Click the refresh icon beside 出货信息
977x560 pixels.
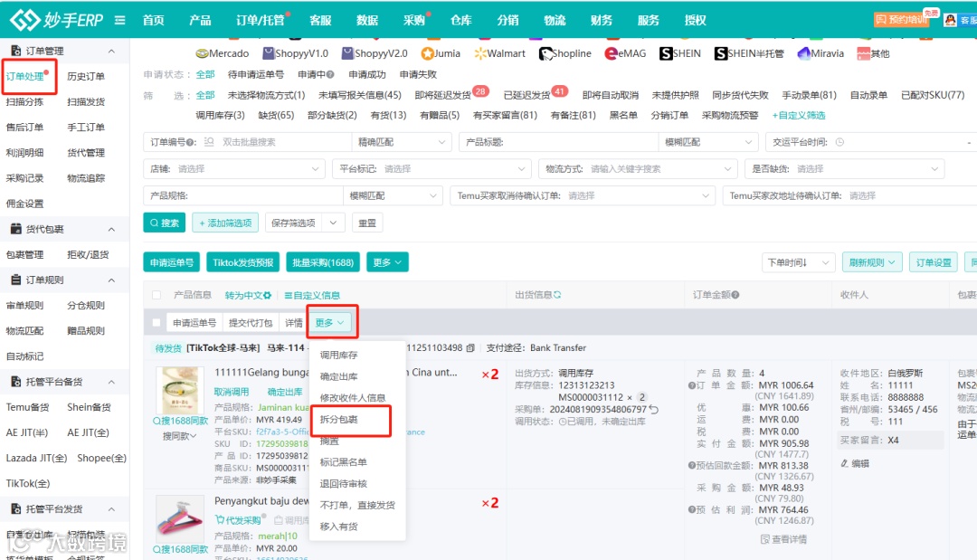pos(557,295)
